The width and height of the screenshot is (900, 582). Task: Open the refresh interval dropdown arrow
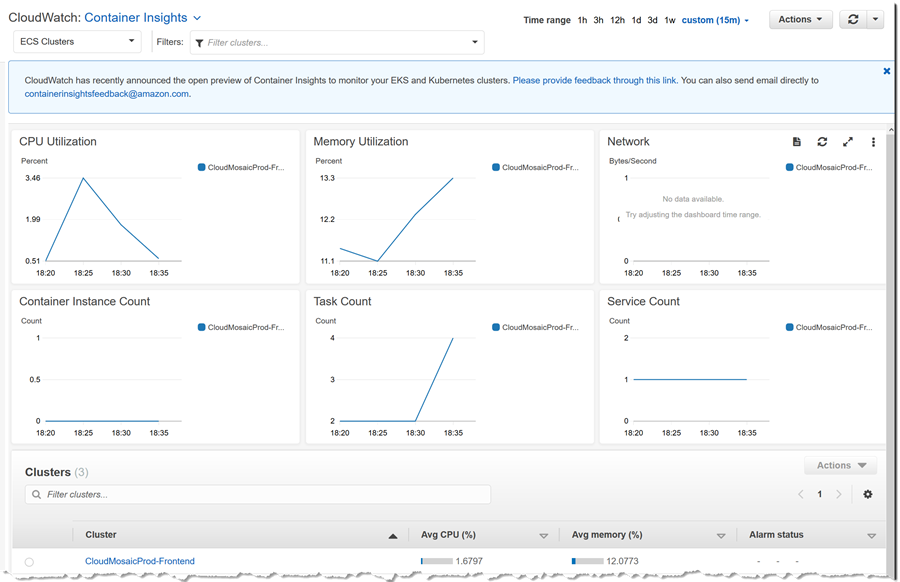pos(875,20)
